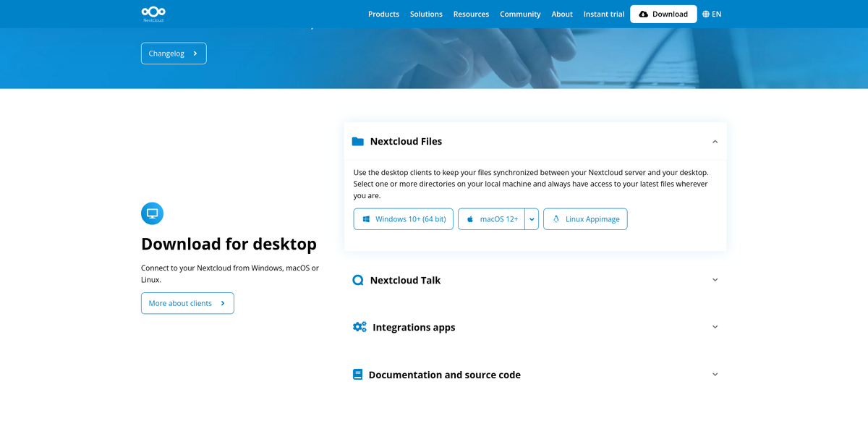Expand the Nextcloud Talk section
This screenshot has width=868, height=434.
pos(715,279)
